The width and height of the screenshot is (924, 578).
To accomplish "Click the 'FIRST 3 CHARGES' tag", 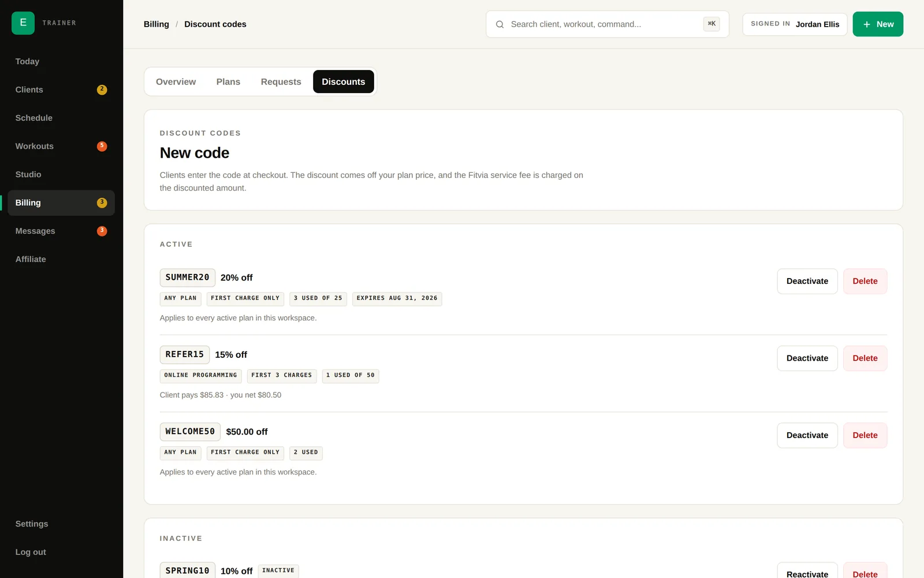I will click(282, 376).
